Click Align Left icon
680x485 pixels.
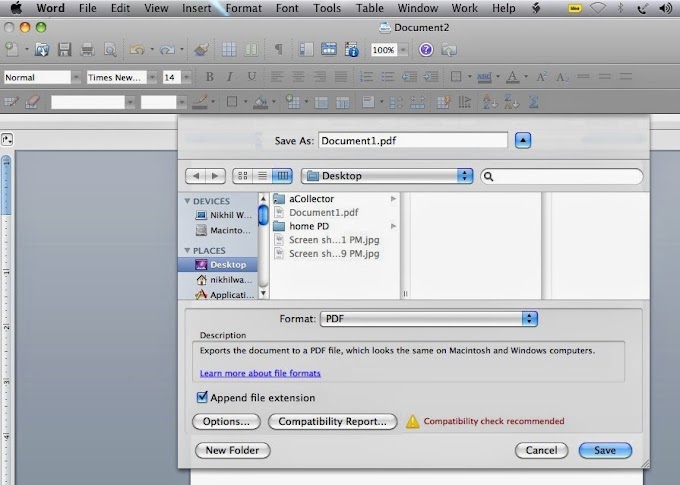(x=277, y=77)
